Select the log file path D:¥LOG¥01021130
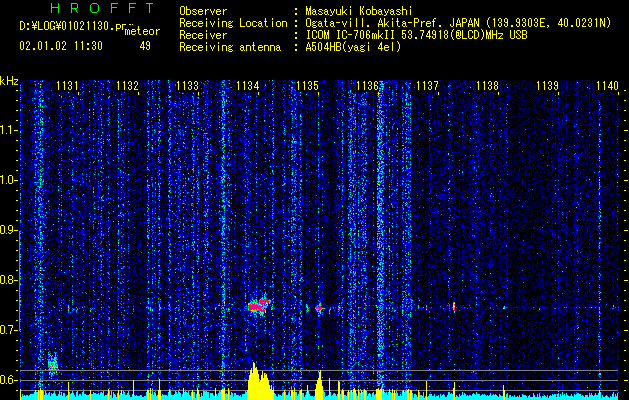 point(67,26)
